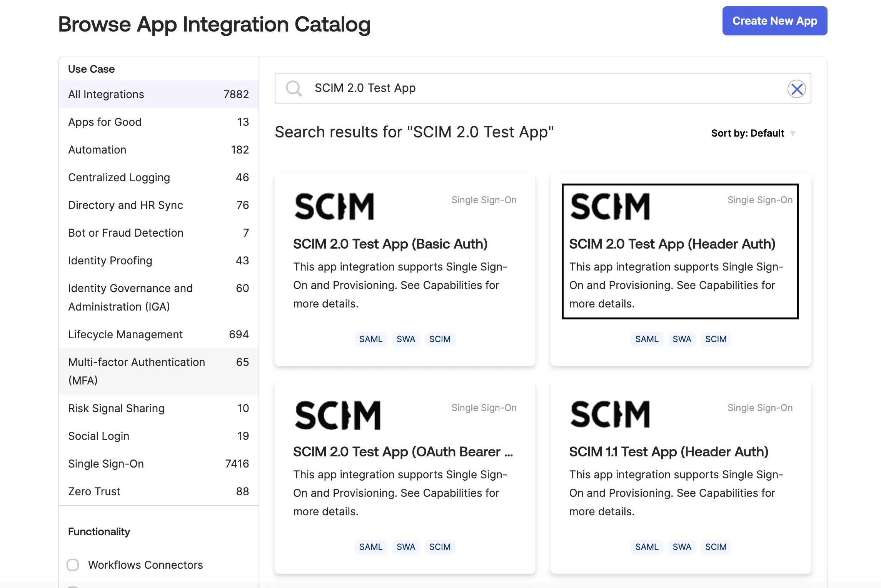Enable the Workflows Connectors checkbox
This screenshot has height=588, width=881.
[x=73, y=565]
